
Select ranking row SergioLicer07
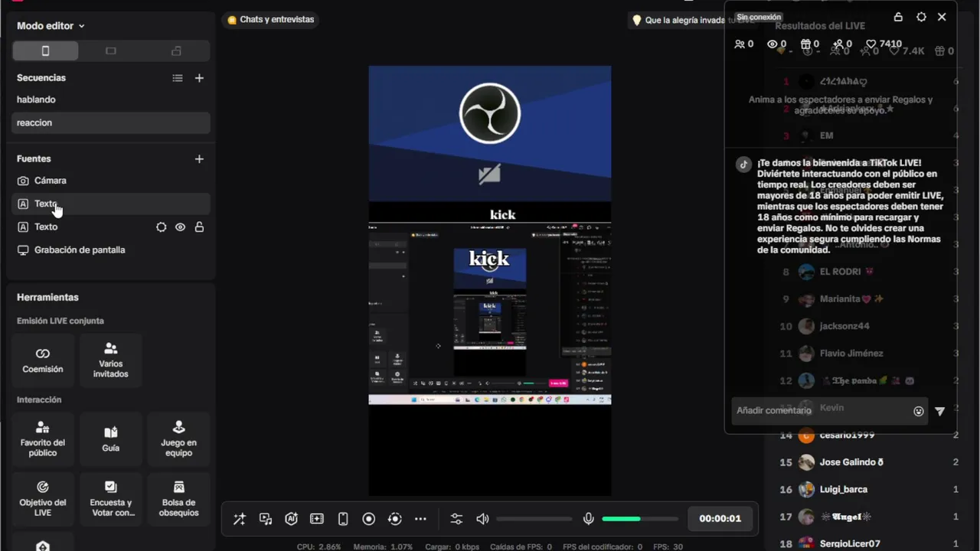(x=868, y=543)
